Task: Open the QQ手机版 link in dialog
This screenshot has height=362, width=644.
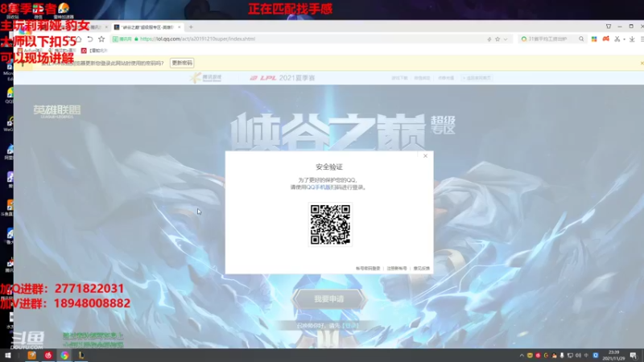Action: (x=318, y=187)
